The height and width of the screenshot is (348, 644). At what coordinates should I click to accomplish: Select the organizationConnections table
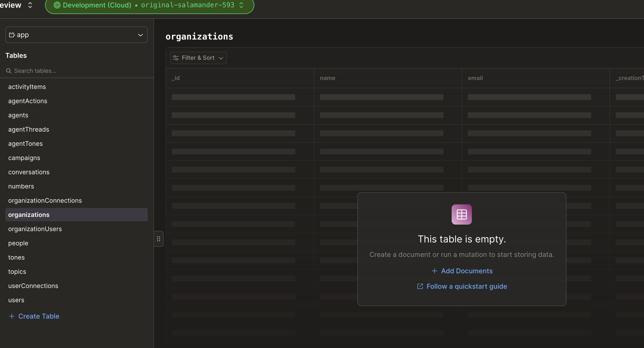(x=76, y=201)
